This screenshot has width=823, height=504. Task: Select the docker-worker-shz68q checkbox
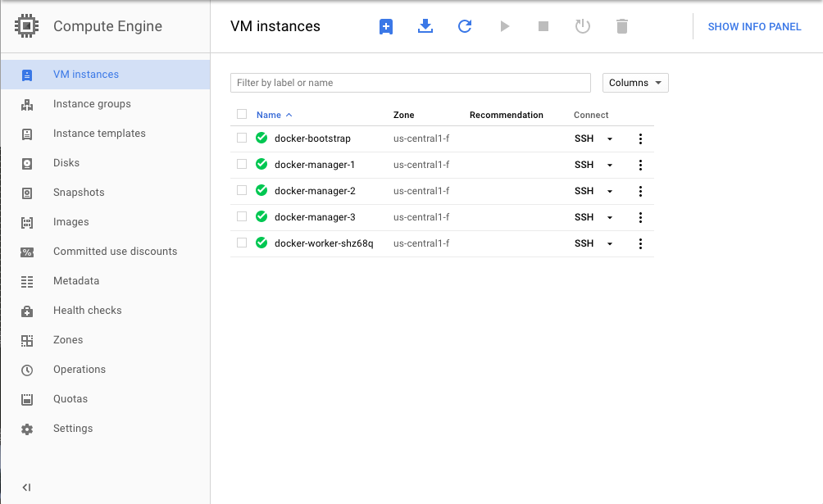242,243
